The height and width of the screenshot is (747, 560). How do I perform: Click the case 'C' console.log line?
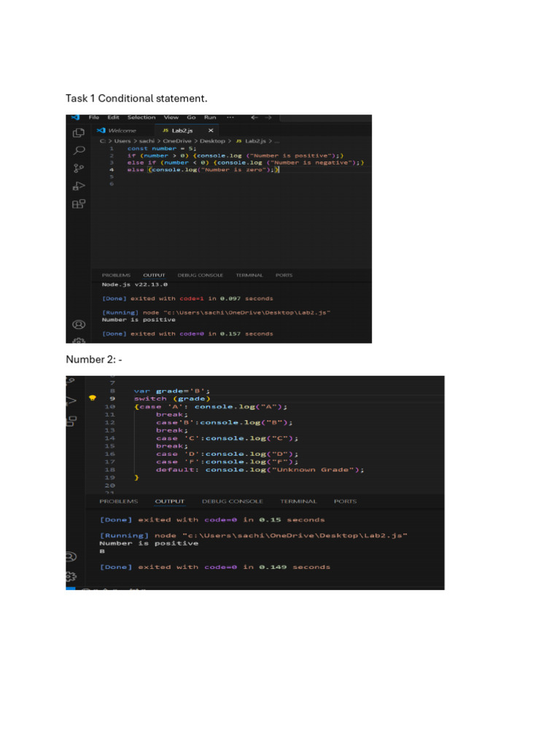pyautogui.click(x=227, y=438)
